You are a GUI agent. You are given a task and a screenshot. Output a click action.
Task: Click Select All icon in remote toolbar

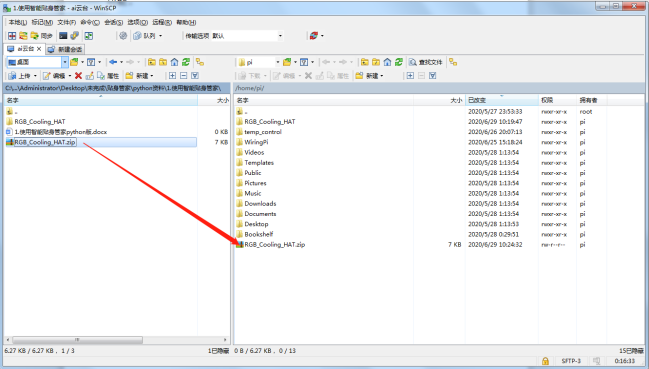[433, 76]
